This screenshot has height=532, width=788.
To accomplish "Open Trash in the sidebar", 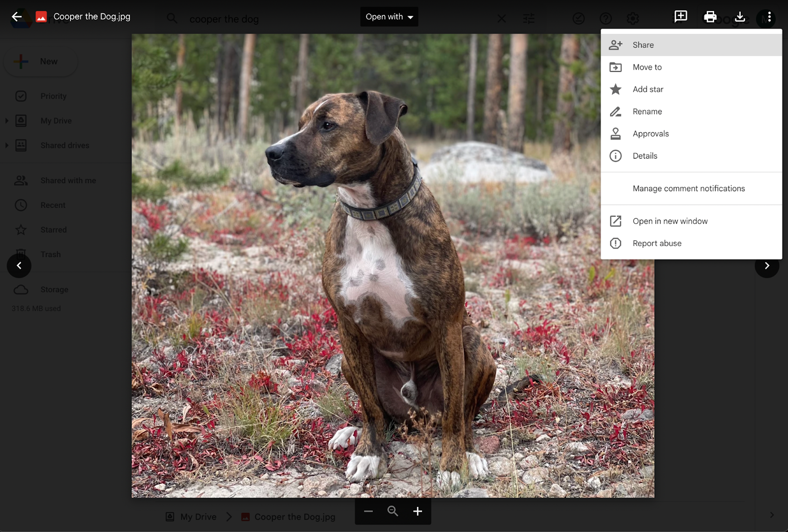I will point(51,254).
